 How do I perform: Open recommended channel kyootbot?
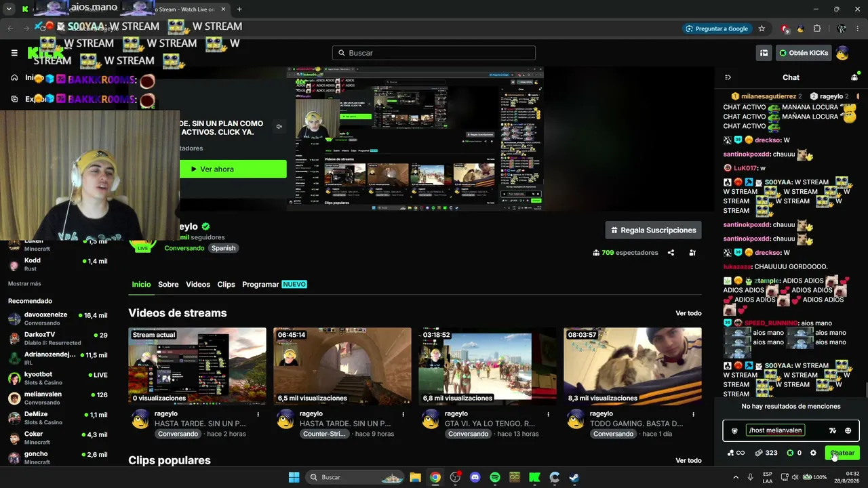coord(58,378)
